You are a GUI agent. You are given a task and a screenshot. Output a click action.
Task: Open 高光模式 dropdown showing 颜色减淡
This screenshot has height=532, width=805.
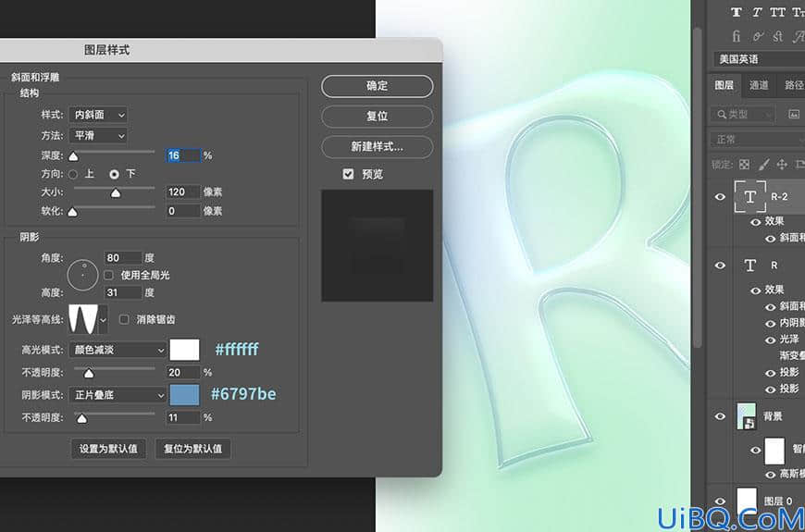click(118, 351)
